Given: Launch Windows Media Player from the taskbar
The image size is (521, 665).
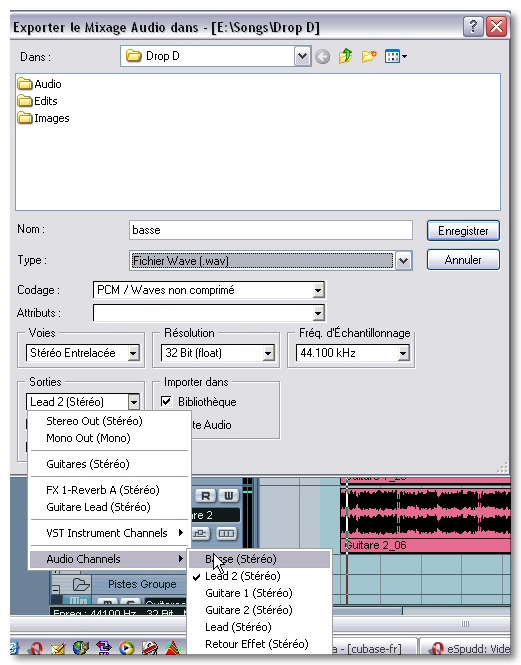Looking at the screenshot, I should pyautogui.click(x=126, y=648).
